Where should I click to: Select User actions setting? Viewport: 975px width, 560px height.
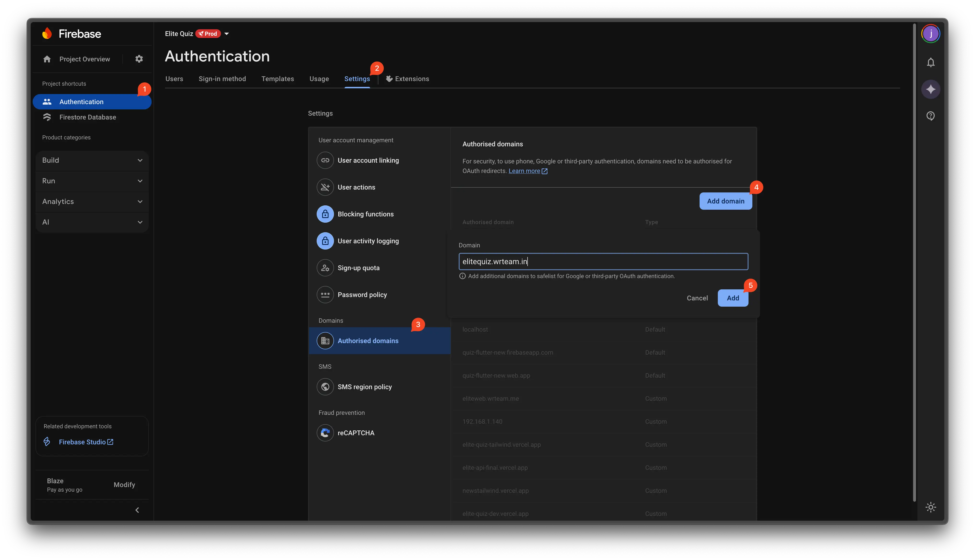[380, 187]
